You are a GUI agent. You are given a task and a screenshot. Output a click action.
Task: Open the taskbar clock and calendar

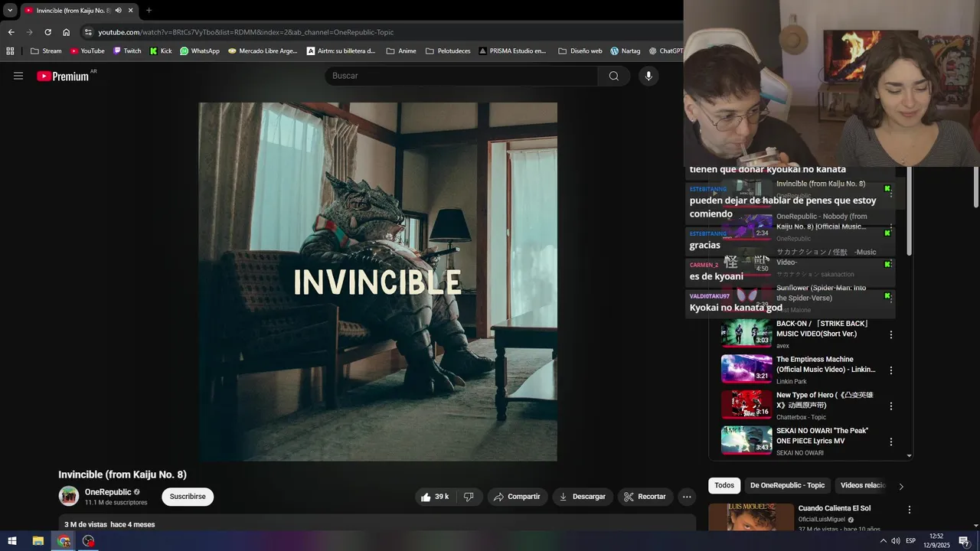point(936,541)
